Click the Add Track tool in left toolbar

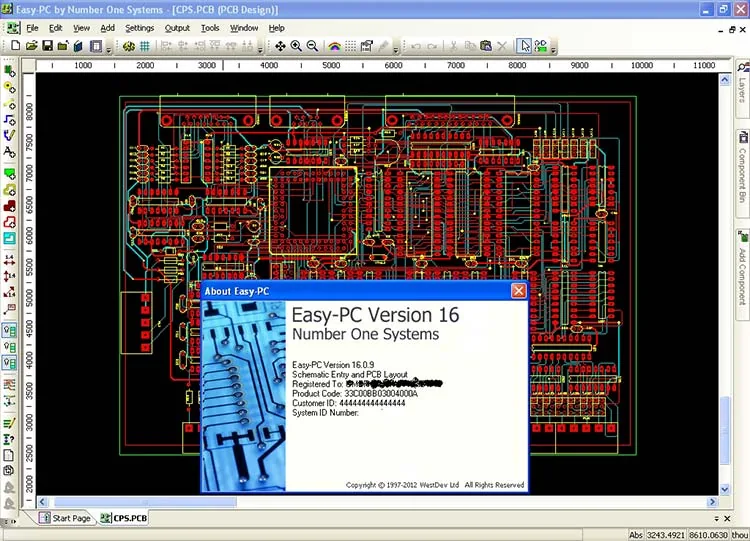[9, 120]
